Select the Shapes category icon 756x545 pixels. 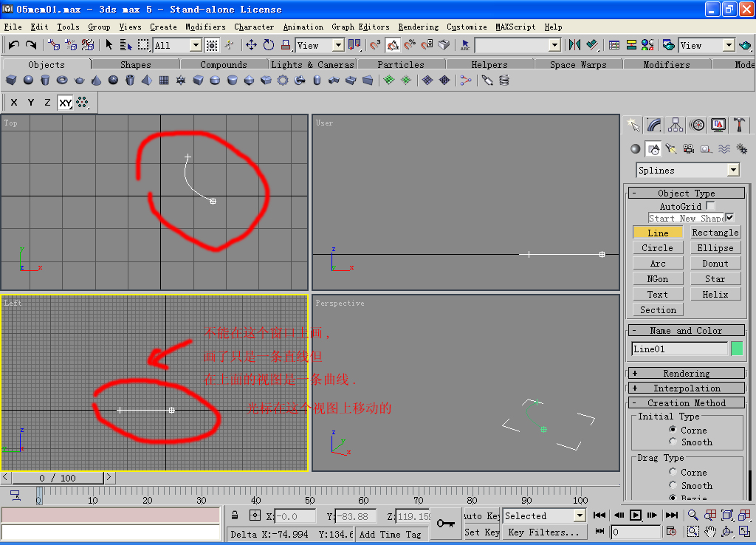[653, 149]
